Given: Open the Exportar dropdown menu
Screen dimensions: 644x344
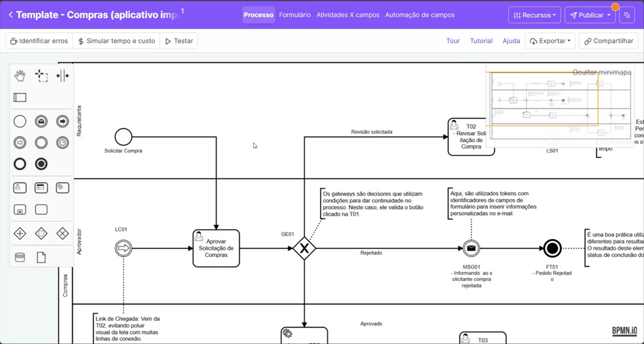Looking at the screenshot, I should point(550,41).
